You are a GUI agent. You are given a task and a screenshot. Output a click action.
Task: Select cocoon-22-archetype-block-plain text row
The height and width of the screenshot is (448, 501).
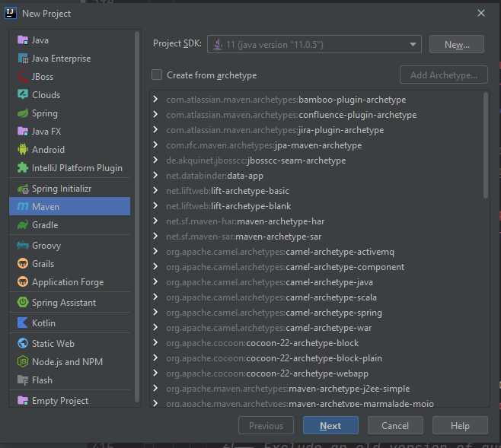click(x=274, y=358)
